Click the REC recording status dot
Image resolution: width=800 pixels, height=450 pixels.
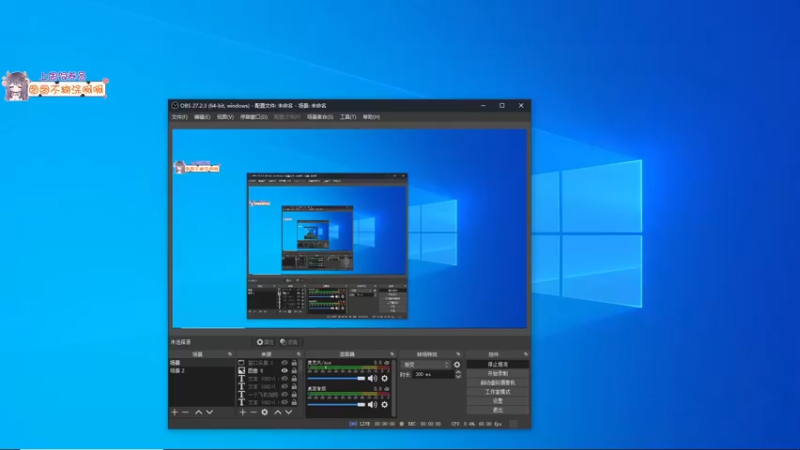(402, 423)
